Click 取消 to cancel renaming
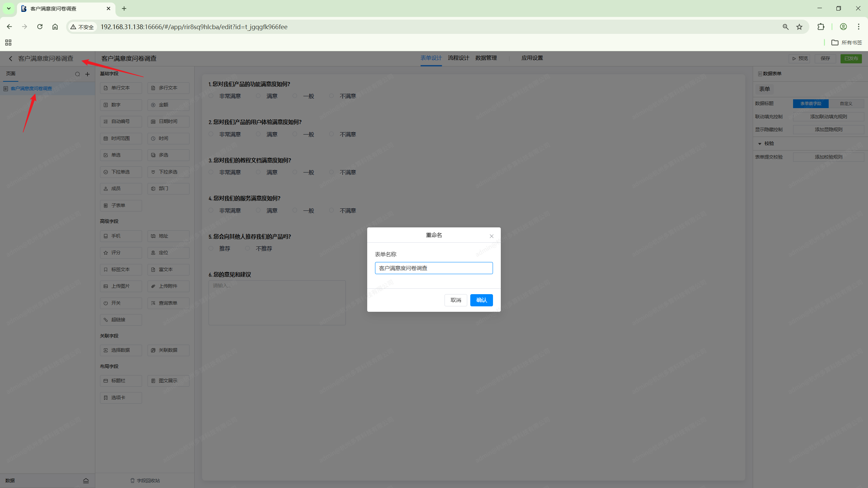The width and height of the screenshot is (868, 488). 455,300
